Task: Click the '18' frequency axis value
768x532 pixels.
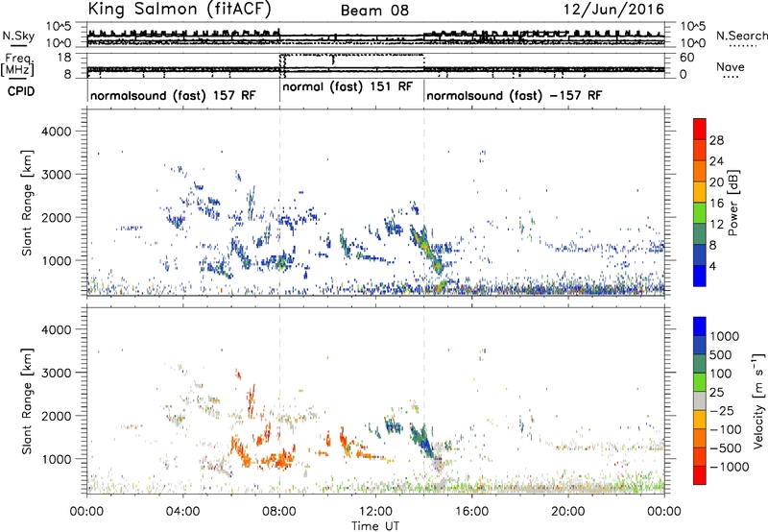Action: coord(64,58)
